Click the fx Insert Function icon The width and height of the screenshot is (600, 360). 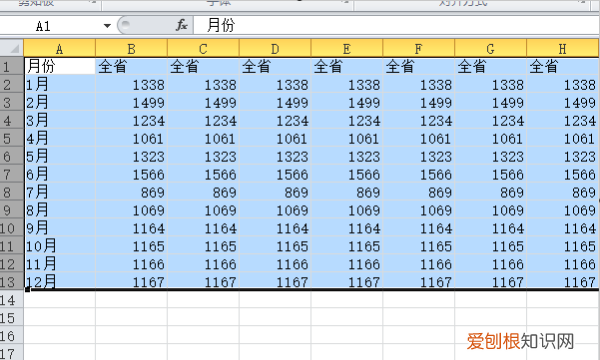click(181, 26)
